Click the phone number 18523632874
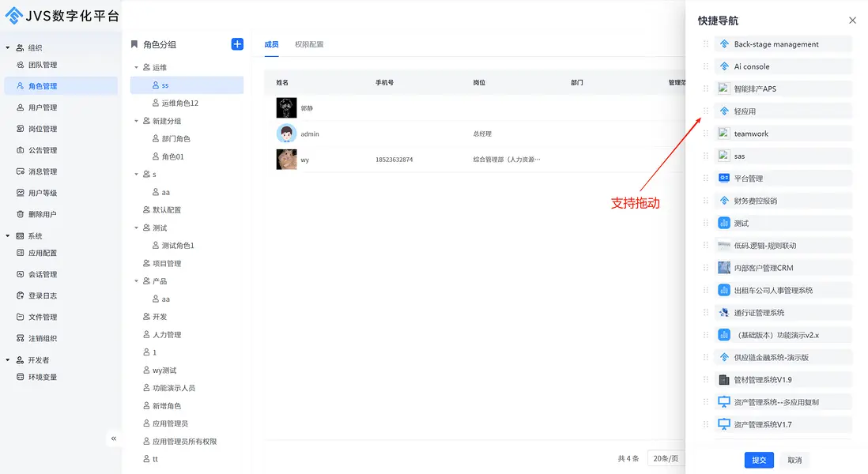Image resolution: width=868 pixels, height=474 pixels. (394, 160)
